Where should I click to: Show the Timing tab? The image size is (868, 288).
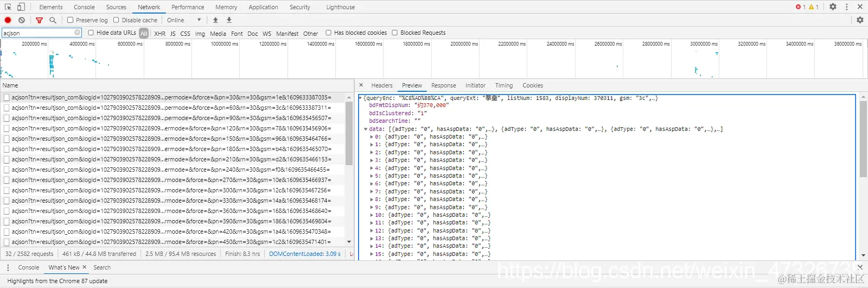click(x=504, y=85)
